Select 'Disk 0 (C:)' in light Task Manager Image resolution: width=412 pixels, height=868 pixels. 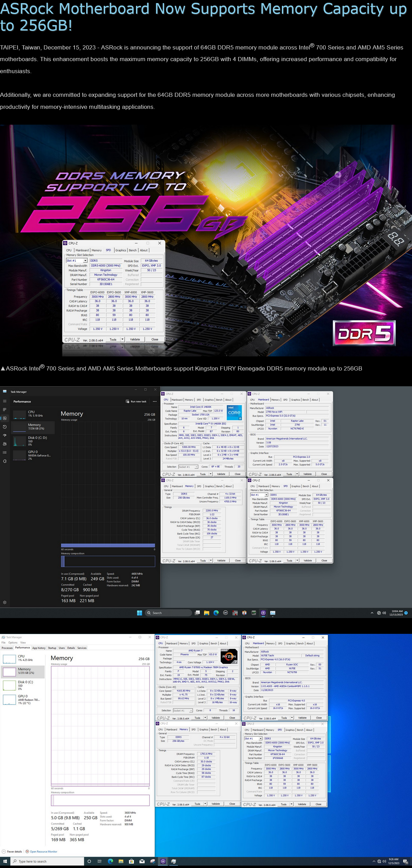coord(23,685)
